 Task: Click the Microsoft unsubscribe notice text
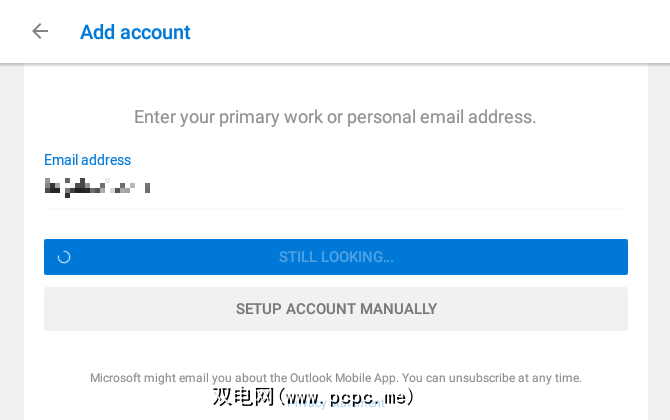point(335,378)
